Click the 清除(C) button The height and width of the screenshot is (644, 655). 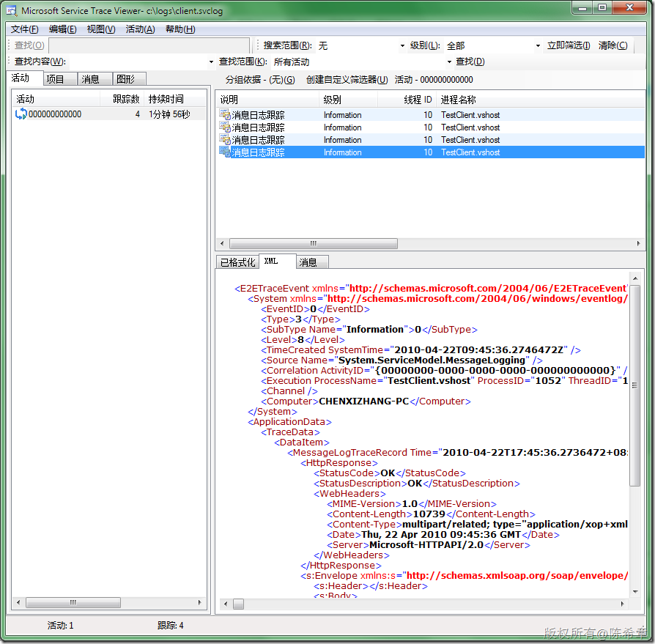pos(613,45)
